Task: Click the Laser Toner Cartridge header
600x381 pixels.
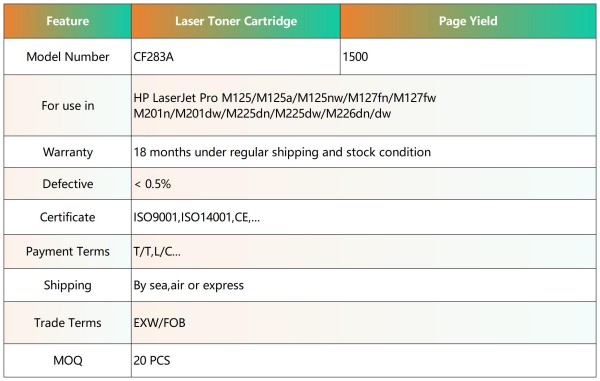Action: 236,21
